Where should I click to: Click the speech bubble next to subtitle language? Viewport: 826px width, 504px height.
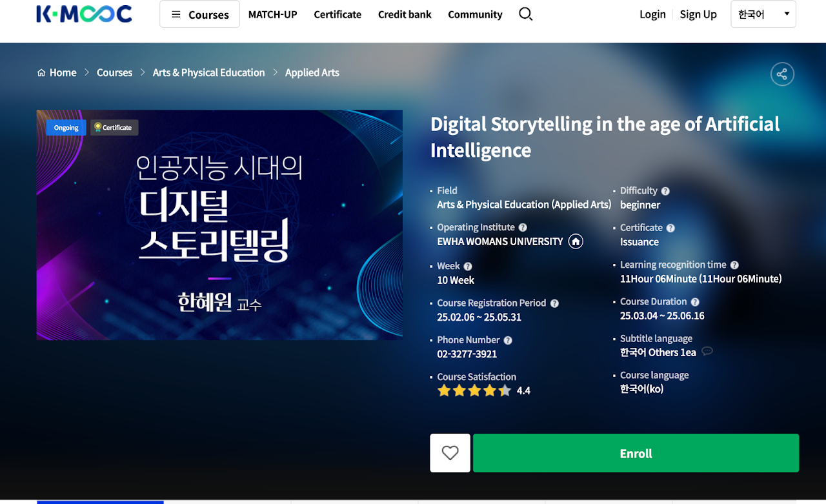click(707, 351)
